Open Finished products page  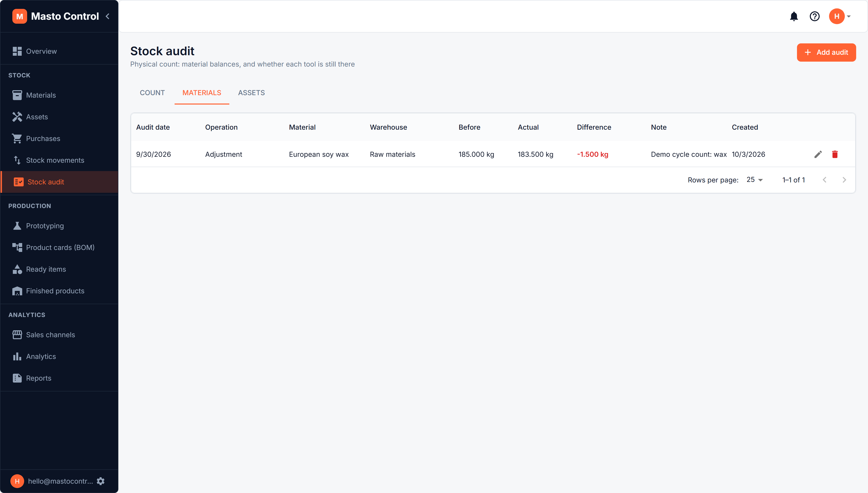pyautogui.click(x=59, y=291)
